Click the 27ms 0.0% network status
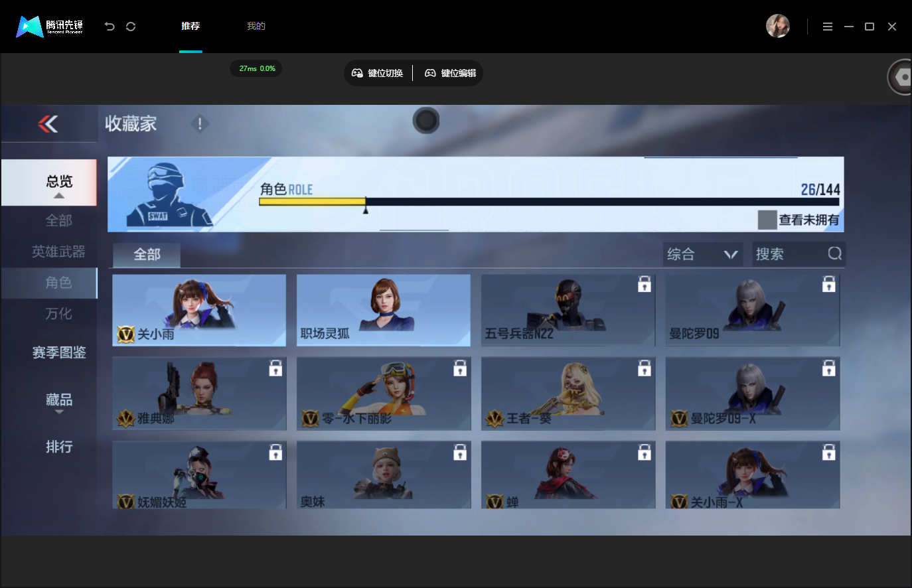The width and height of the screenshot is (912, 588). tap(257, 68)
